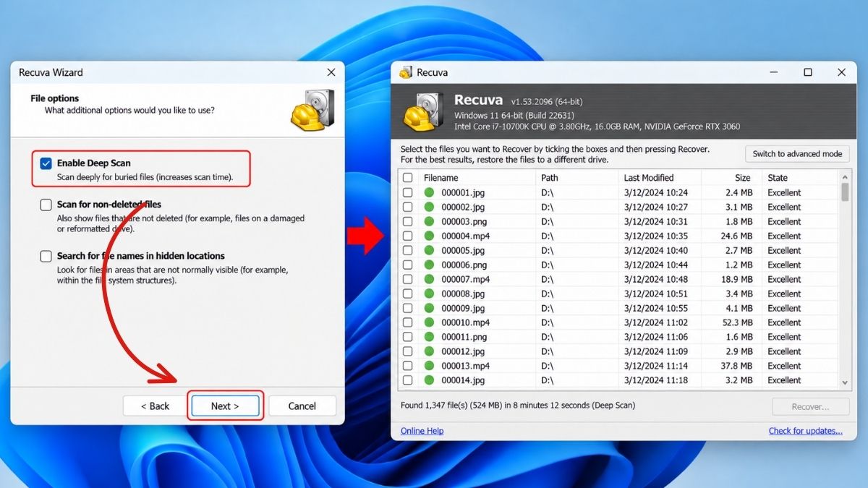868x488 pixels.
Task: Click the Excellent state of 000002.jpg
Action: pos(784,207)
